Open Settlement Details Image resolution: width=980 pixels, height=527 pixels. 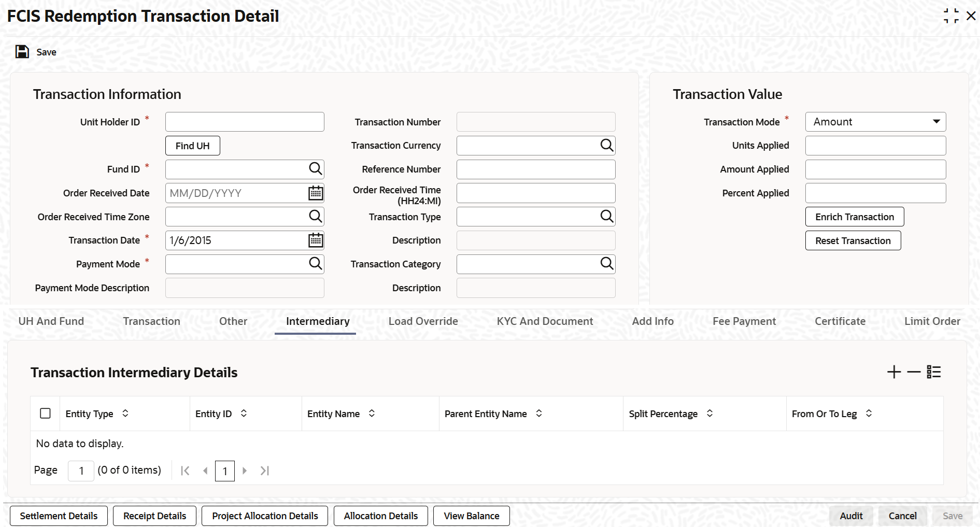tap(59, 516)
